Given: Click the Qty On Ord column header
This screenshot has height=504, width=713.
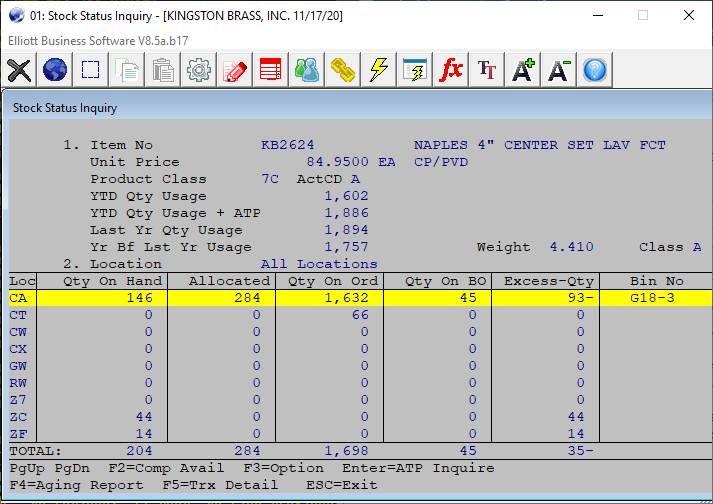Looking at the screenshot, I should click(333, 281).
